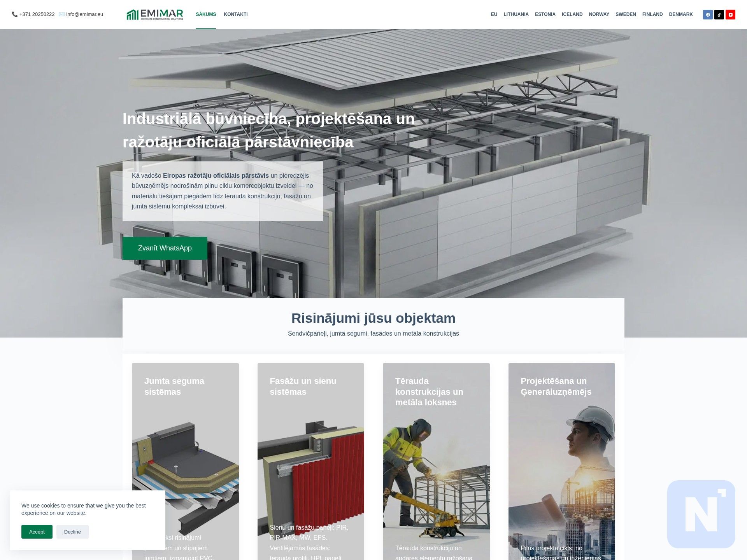
Task: Call the +371 20250222 phone number
Action: pyautogui.click(x=37, y=14)
